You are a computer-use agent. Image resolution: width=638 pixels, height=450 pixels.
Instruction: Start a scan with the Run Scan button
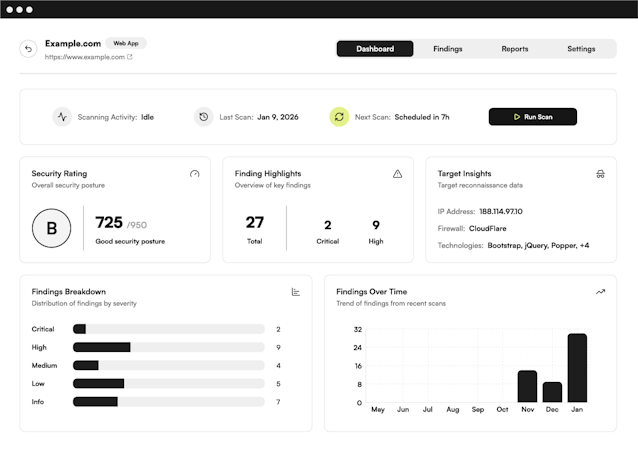point(533,117)
